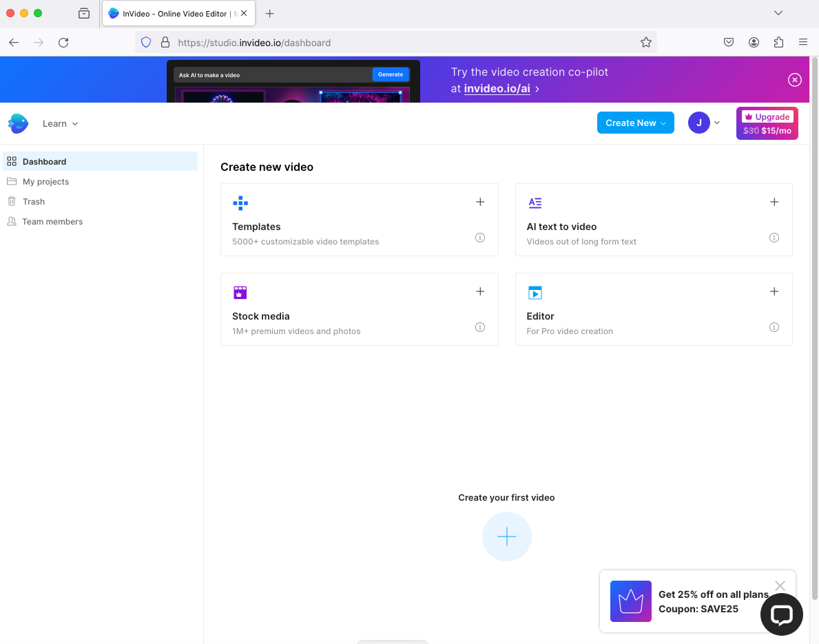Select Dashboard in the sidebar
819x644 pixels.
[101, 161]
